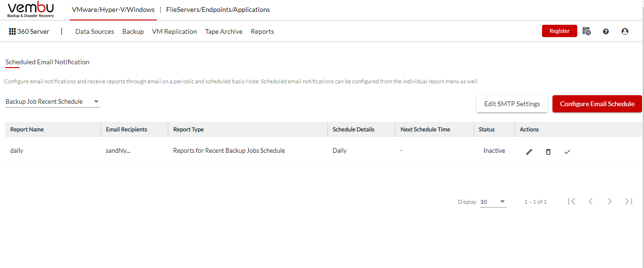Click the Status column header

coord(487,129)
